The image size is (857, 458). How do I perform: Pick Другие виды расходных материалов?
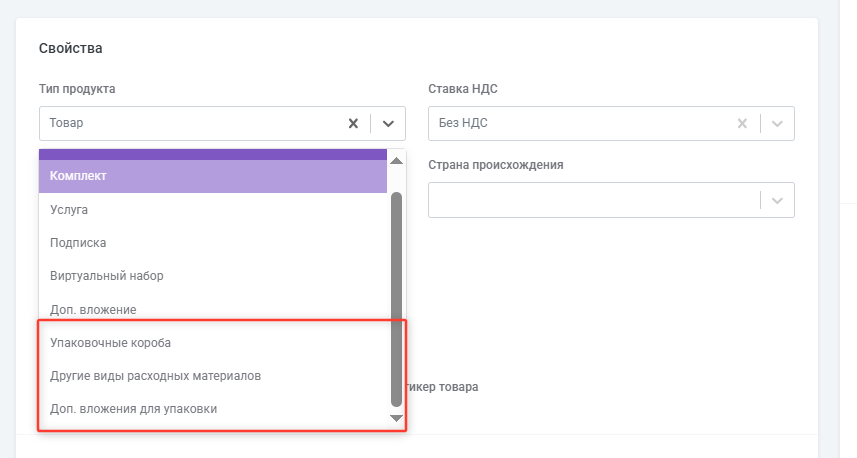click(212, 376)
